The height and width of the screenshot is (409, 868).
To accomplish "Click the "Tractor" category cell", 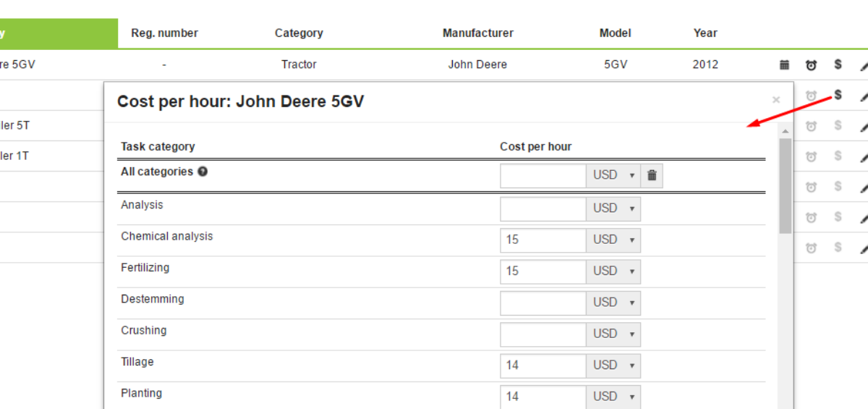I will 299,64.
